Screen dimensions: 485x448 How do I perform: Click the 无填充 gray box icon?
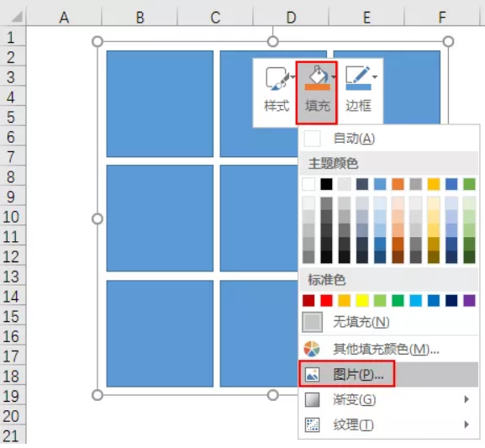tap(312, 322)
